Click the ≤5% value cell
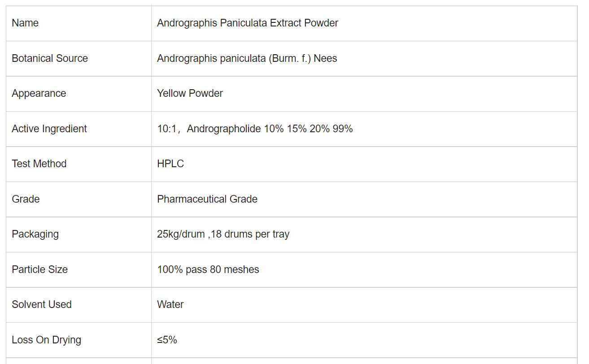The width and height of the screenshot is (589, 364). coord(364,340)
